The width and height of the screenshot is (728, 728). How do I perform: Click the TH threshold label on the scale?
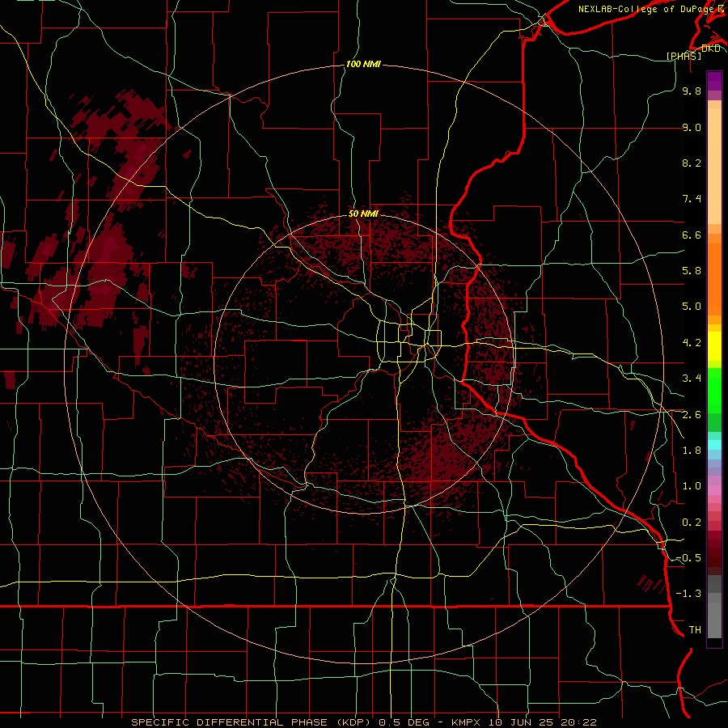pyautogui.click(x=695, y=630)
